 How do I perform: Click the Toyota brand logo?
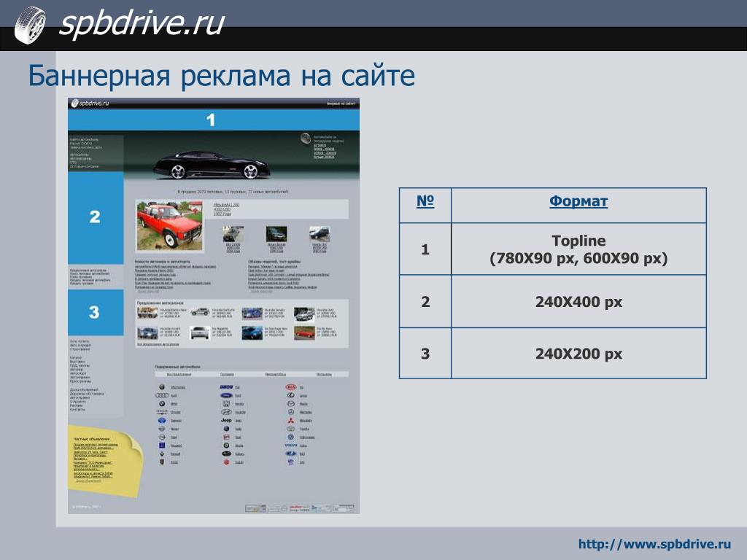coord(290,429)
